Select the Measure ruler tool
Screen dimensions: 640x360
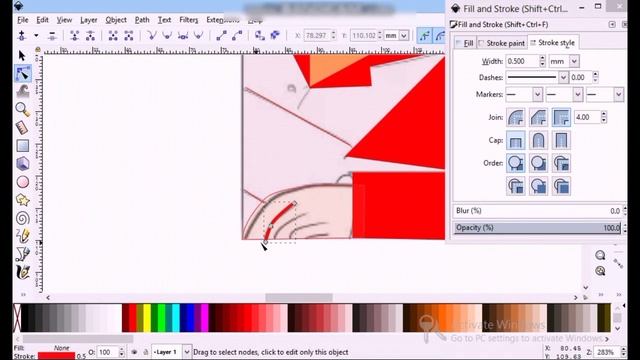[x=22, y=127]
